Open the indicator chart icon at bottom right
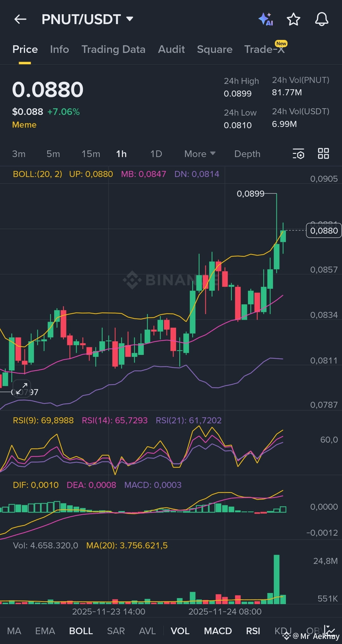Image resolution: width=342 pixels, height=644 pixels. (x=330, y=630)
